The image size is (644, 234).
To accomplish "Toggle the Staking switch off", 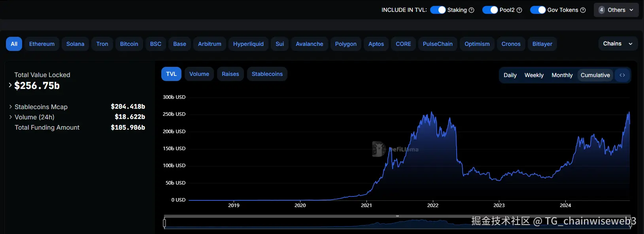I will pyautogui.click(x=438, y=10).
